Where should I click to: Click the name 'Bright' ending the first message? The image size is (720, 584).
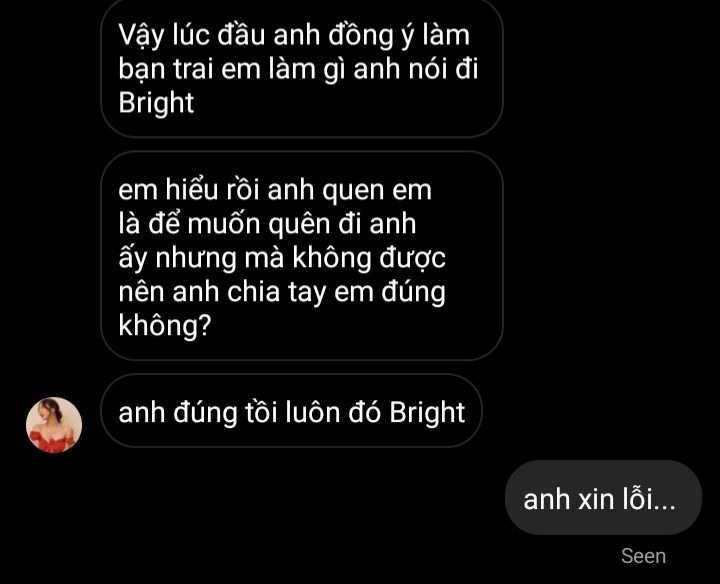click(156, 103)
